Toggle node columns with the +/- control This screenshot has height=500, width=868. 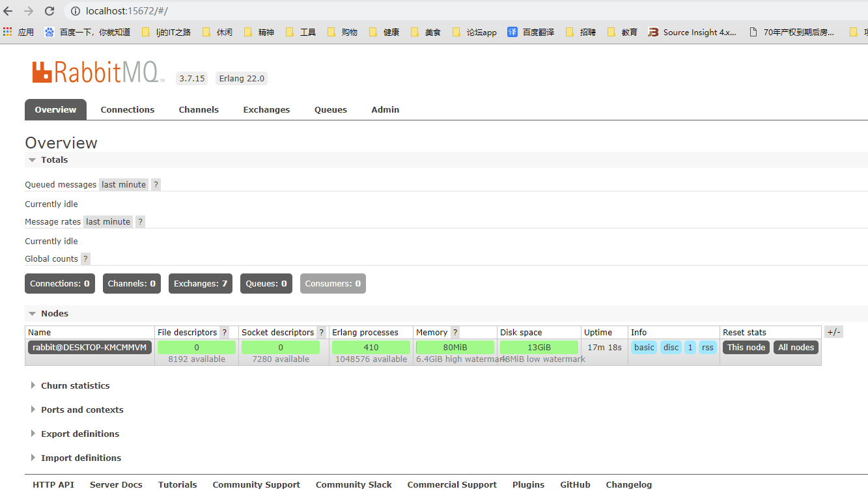(833, 332)
